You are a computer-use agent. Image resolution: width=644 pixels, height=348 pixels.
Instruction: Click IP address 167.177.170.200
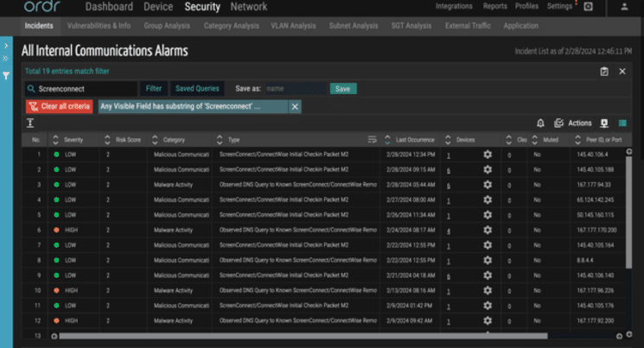596,231
